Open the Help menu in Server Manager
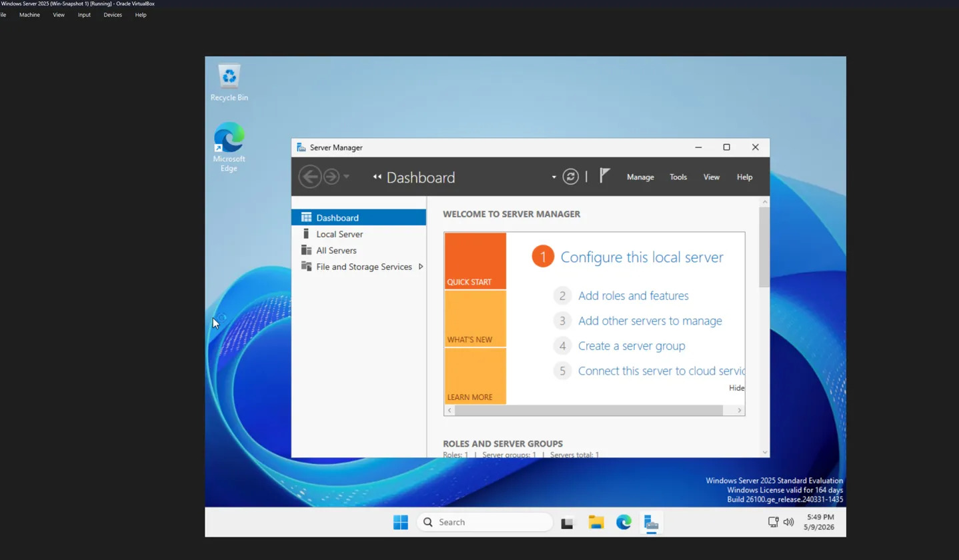The image size is (959, 560). point(744,177)
